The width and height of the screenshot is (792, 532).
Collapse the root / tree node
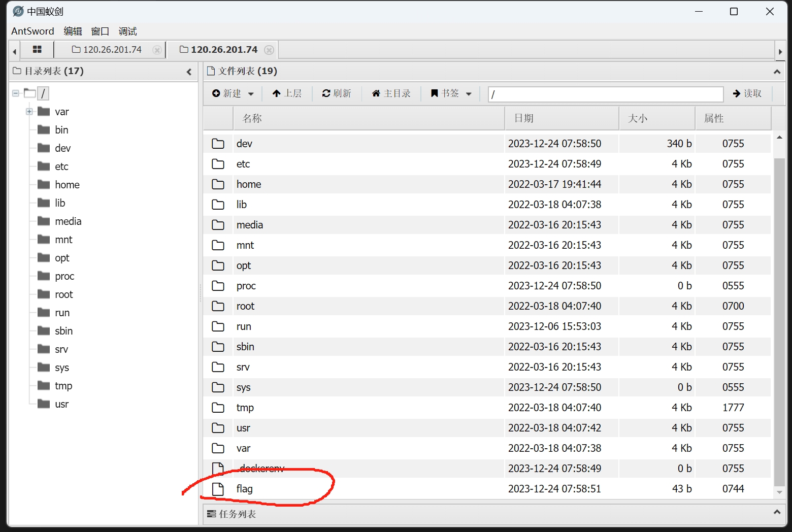[x=16, y=93]
